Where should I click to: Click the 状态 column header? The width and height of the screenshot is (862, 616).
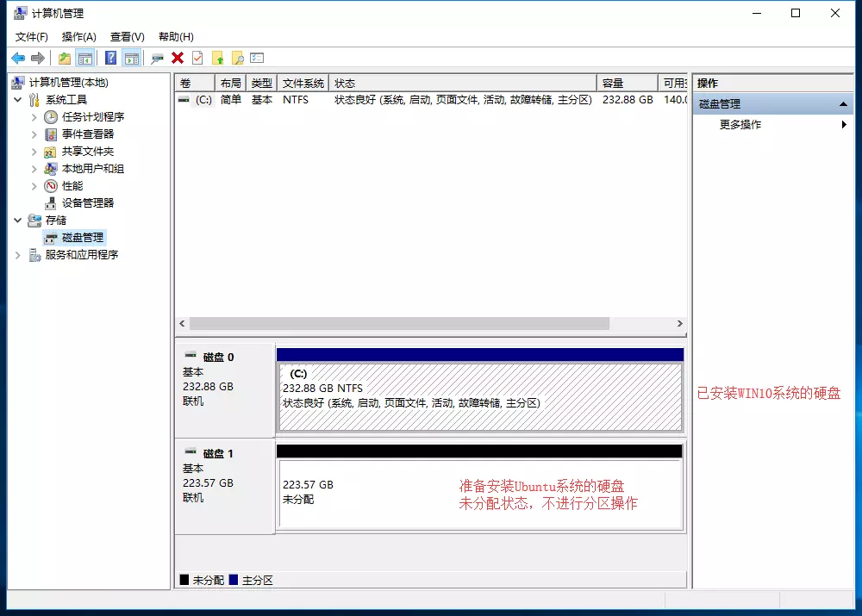[462, 84]
